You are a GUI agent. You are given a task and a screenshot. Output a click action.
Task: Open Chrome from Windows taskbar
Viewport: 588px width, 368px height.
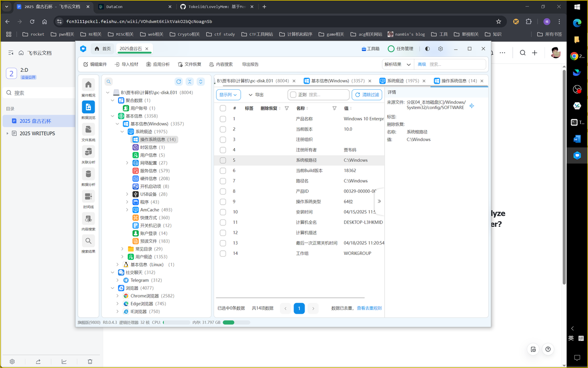coord(574,56)
